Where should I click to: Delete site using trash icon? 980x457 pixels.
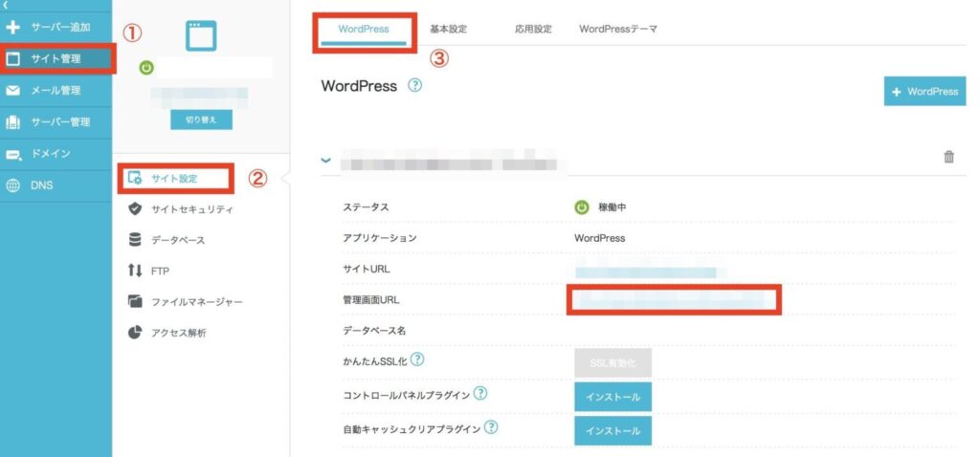pos(948,158)
